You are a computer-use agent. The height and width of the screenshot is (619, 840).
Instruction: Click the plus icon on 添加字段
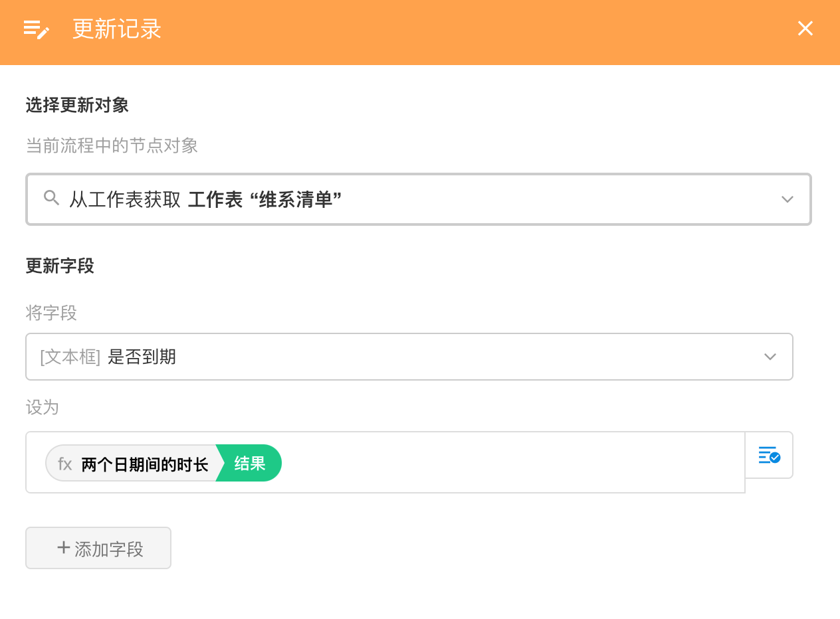(64, 548)
